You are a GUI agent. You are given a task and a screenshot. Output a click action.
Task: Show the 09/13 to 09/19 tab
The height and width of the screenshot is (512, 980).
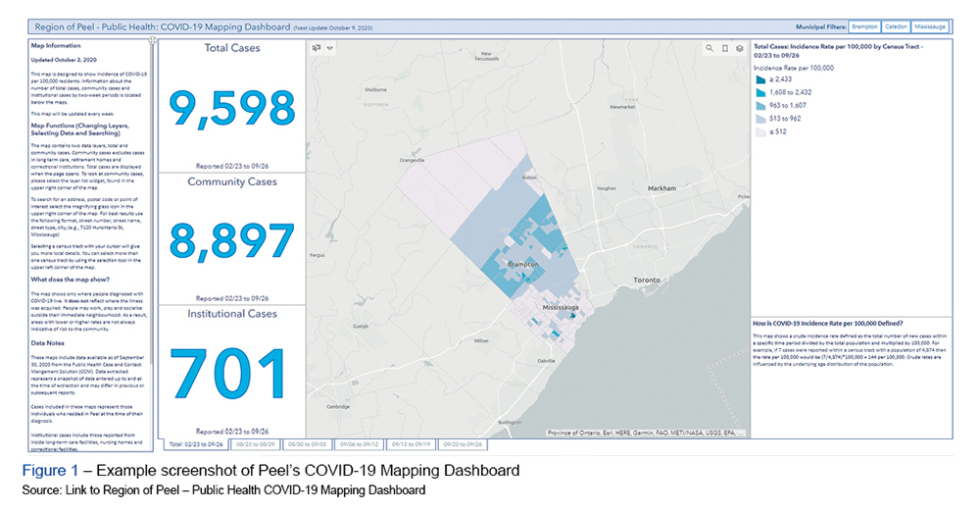click(411, 443)
